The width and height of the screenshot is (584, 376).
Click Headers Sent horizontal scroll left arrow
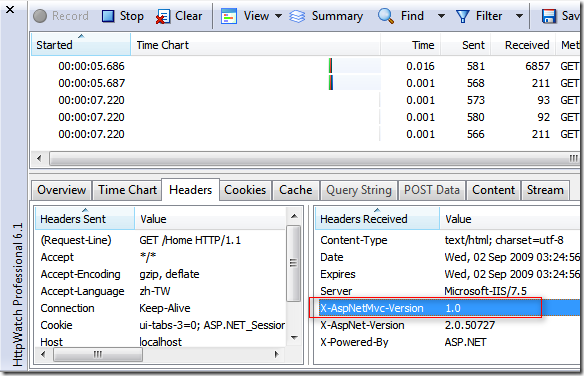tap(43, 354)
